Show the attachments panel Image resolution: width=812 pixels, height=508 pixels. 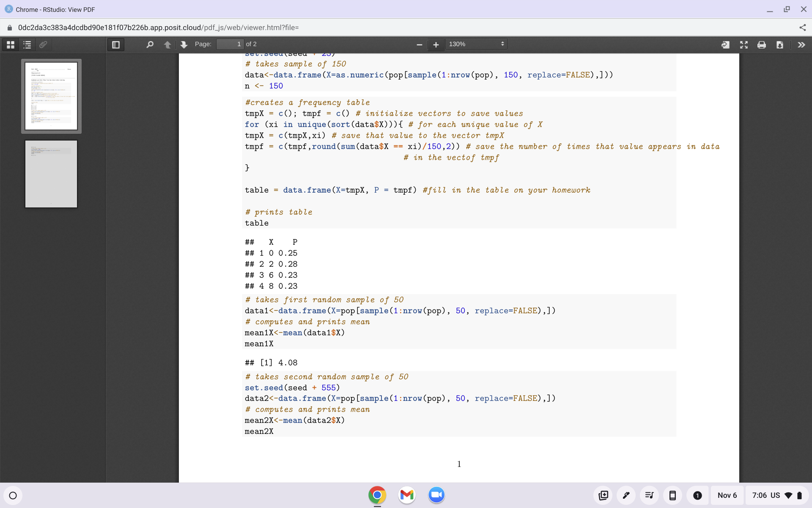[x=43, y=44]
